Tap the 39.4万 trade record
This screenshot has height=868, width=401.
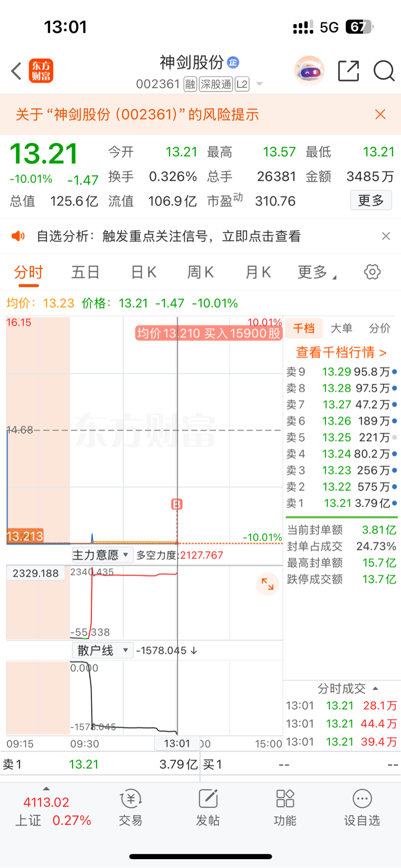(341, 742)
